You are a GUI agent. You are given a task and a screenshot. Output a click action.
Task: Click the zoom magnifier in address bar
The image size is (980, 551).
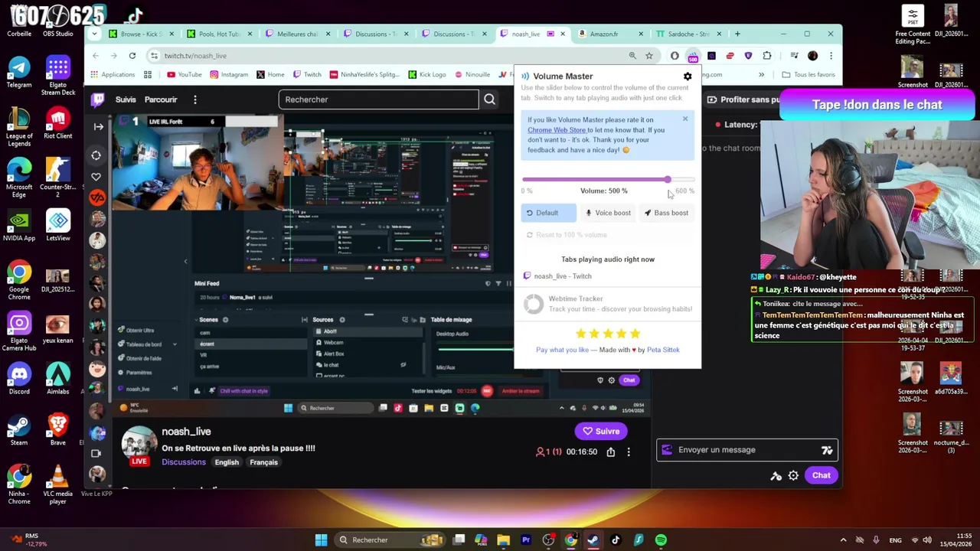tap(632, 56)
